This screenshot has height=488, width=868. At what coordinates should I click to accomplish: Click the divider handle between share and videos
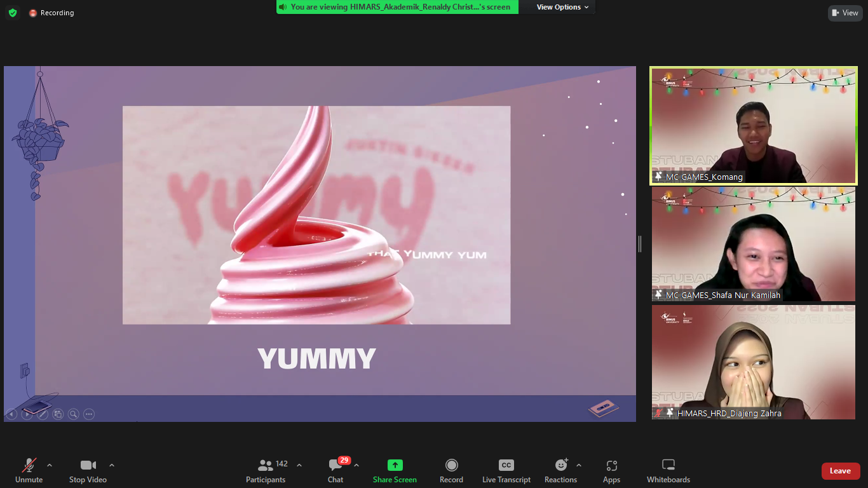click(640, 244)
